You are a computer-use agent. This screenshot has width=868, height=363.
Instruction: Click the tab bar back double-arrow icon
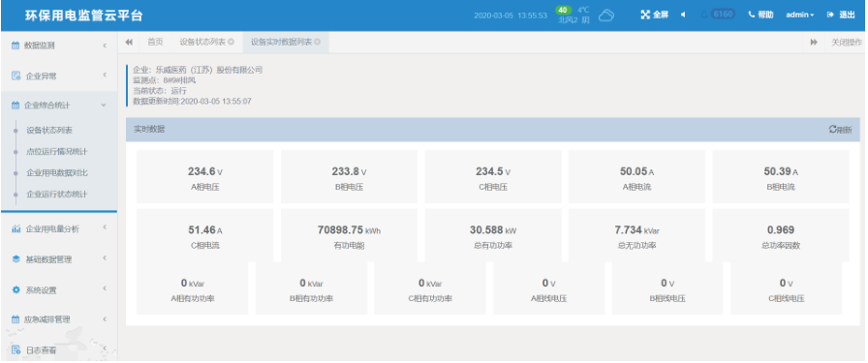tap(129, 42)
